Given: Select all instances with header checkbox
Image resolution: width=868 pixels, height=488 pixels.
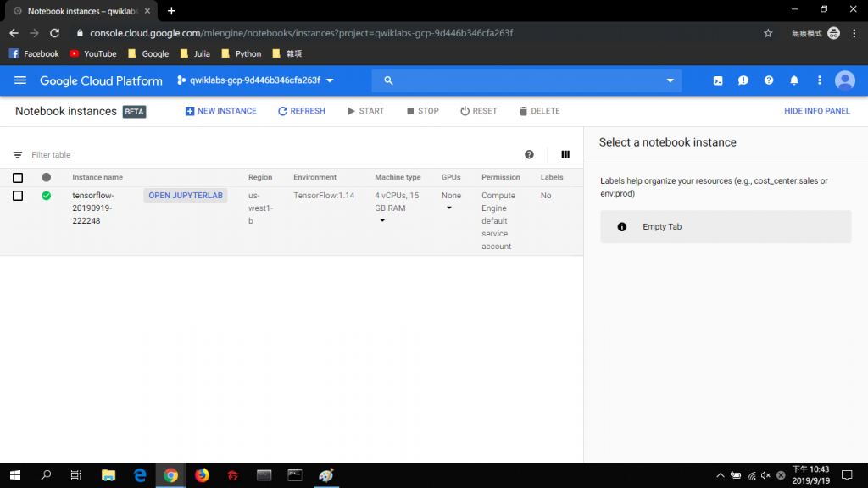Looking at the screenshot, I should 18,178.
